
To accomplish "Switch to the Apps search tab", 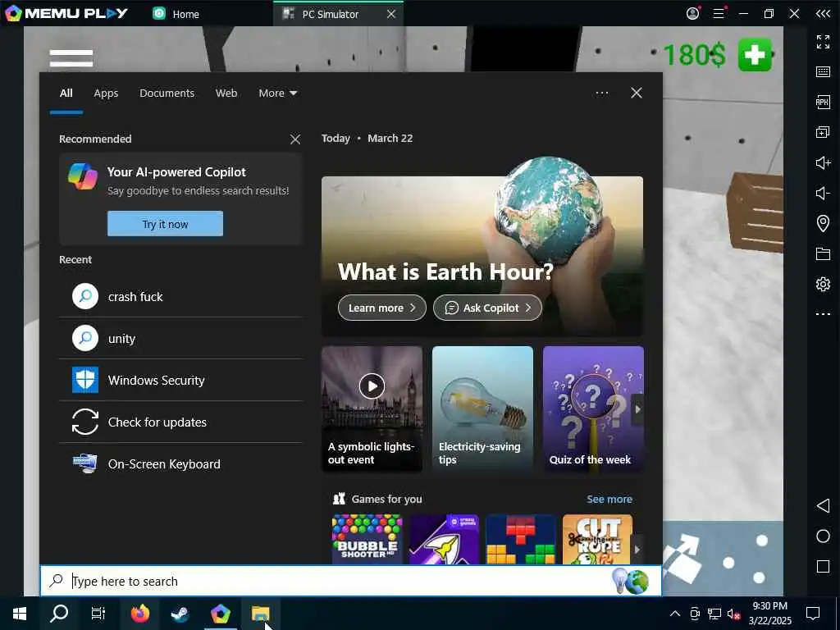I will (106, 94).
